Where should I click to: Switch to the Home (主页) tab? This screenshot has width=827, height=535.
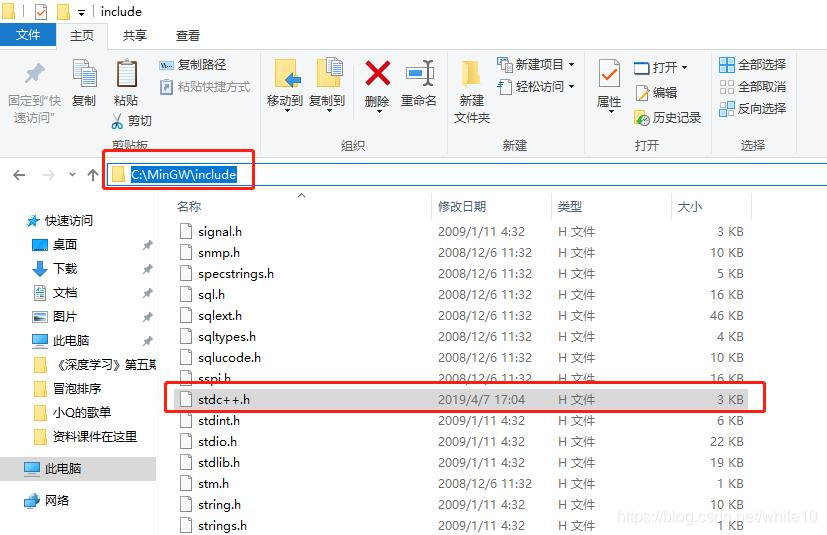coord(82,35)
